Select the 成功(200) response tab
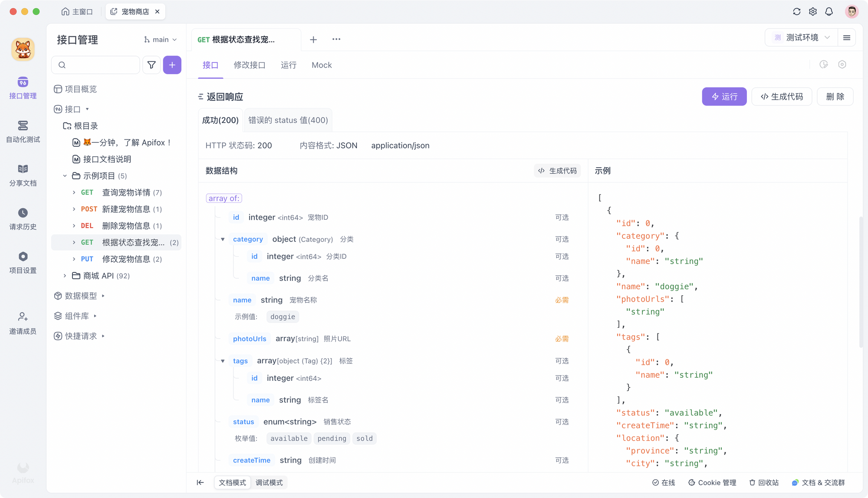Viewport: 868px width, 498px height. pos(220,120)
